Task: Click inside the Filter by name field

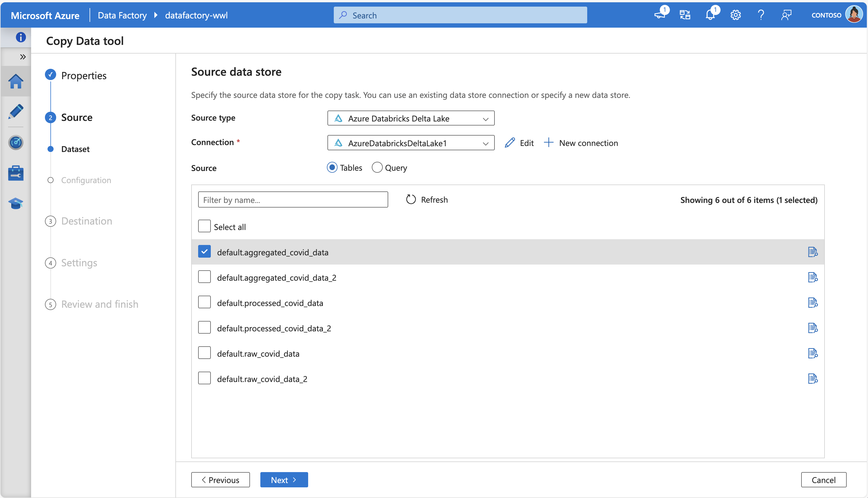Action: [293, 199]
